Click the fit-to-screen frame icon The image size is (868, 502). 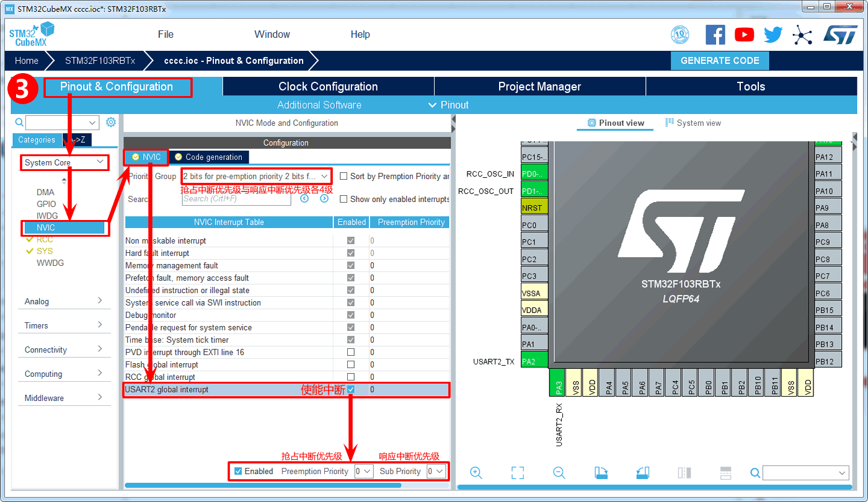point(518,473)
